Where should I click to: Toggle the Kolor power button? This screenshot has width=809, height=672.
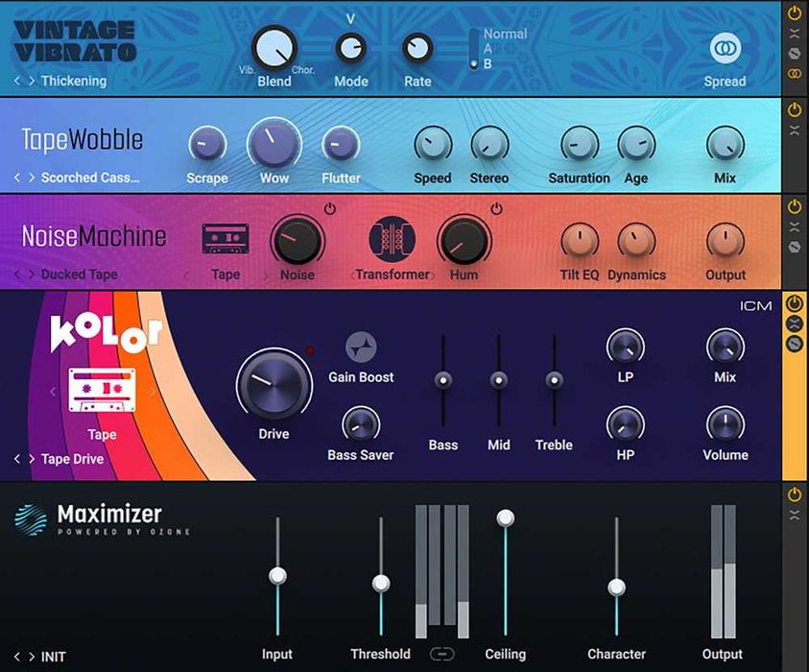coord(795,303)
